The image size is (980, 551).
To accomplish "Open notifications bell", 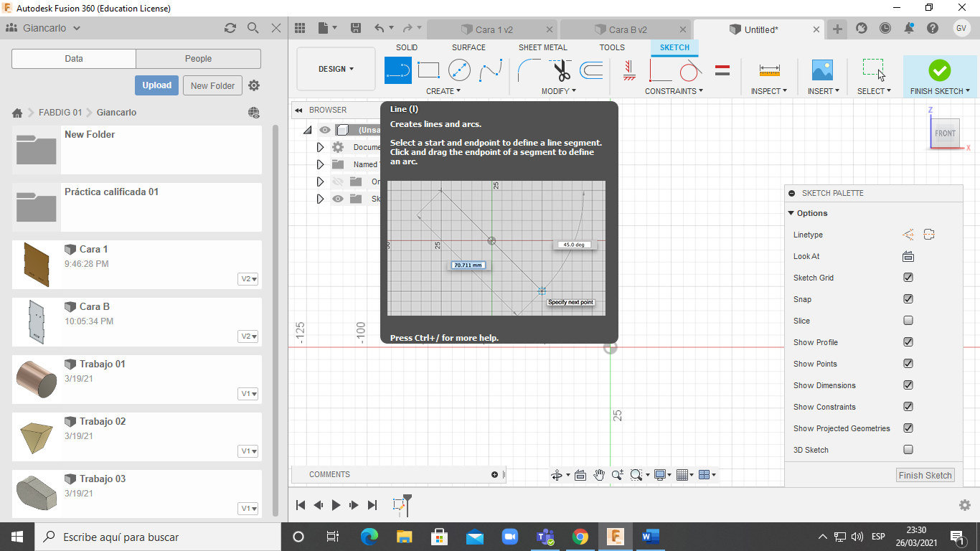I will coord(909,29).
